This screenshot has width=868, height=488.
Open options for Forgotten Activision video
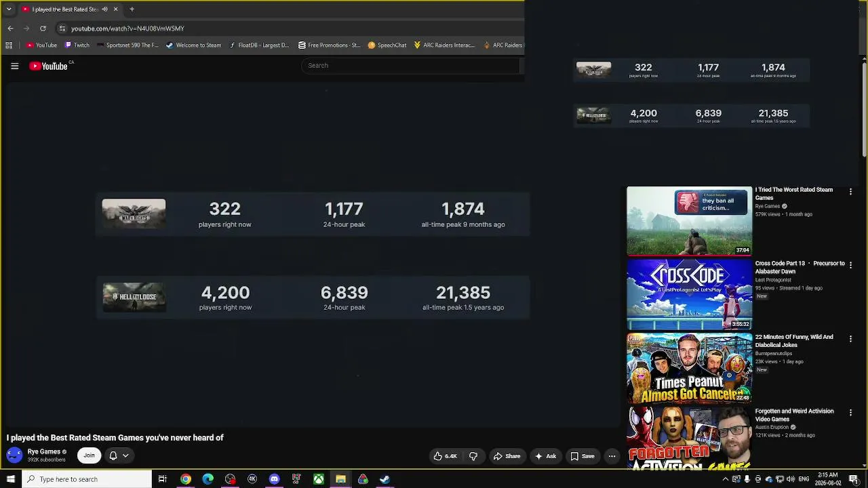pos(850,412)
